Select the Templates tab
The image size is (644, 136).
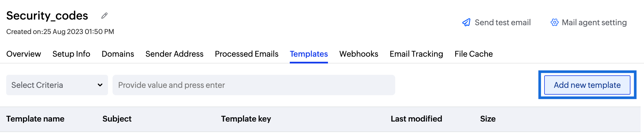(309, 54)
